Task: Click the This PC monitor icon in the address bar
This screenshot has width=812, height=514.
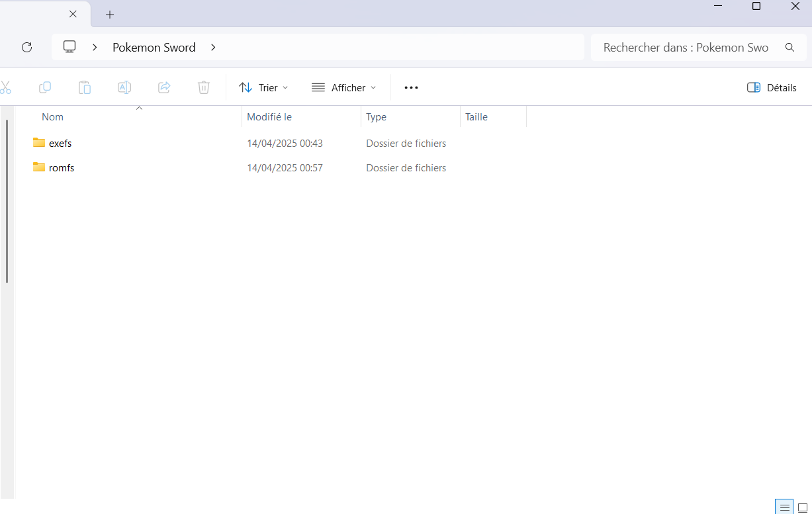Action: click(x=69, y=47)
